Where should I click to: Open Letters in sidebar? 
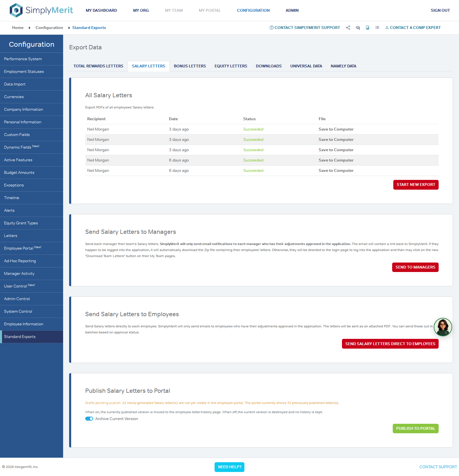[x=32, y=236]
